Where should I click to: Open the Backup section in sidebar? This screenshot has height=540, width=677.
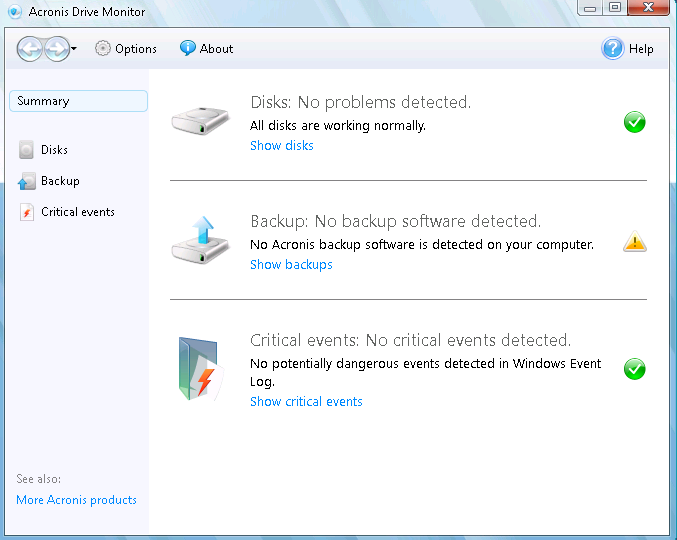coord(49,181)
